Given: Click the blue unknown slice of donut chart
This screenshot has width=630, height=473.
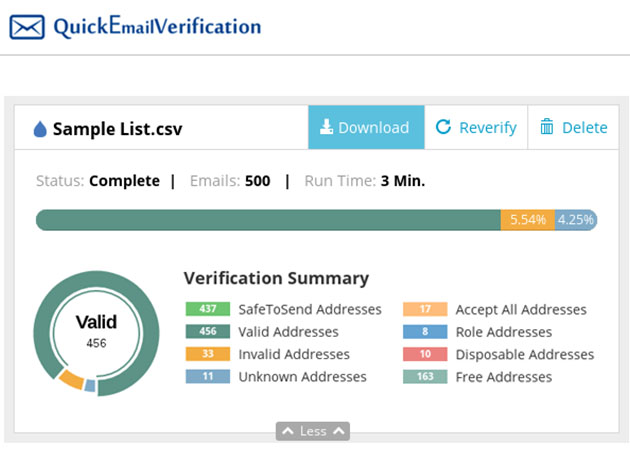Looking at the screenshot, I should (x=90, y=385).
